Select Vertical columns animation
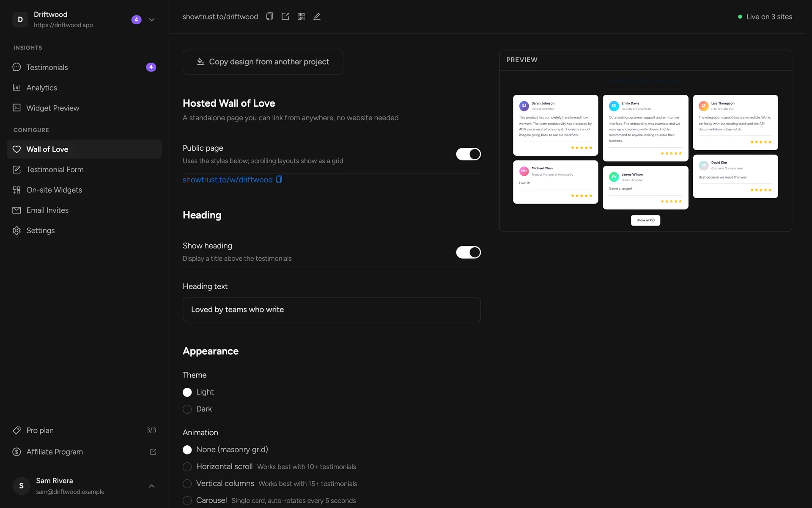812x508 pixels. pos(187,483)
